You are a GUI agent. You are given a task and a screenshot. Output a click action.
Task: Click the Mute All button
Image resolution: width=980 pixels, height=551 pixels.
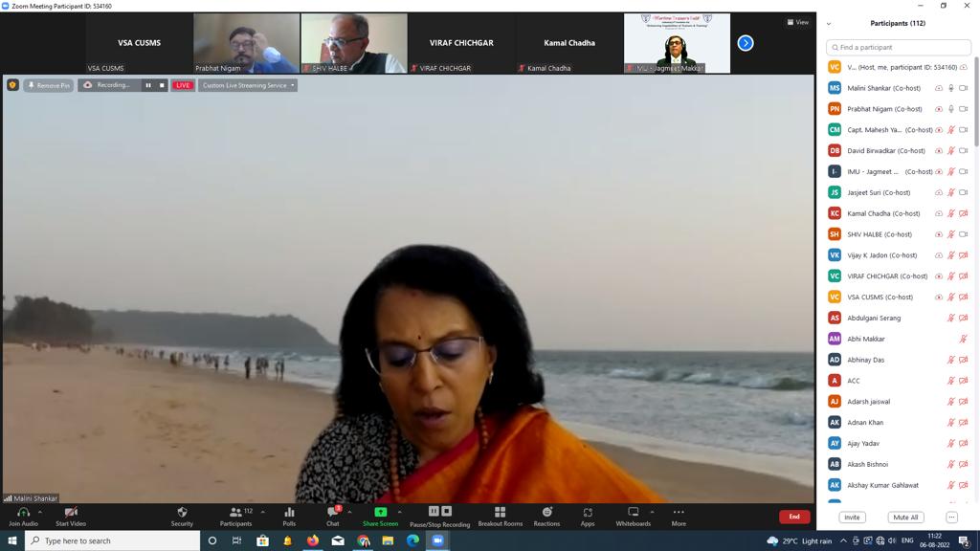[905, 518]
